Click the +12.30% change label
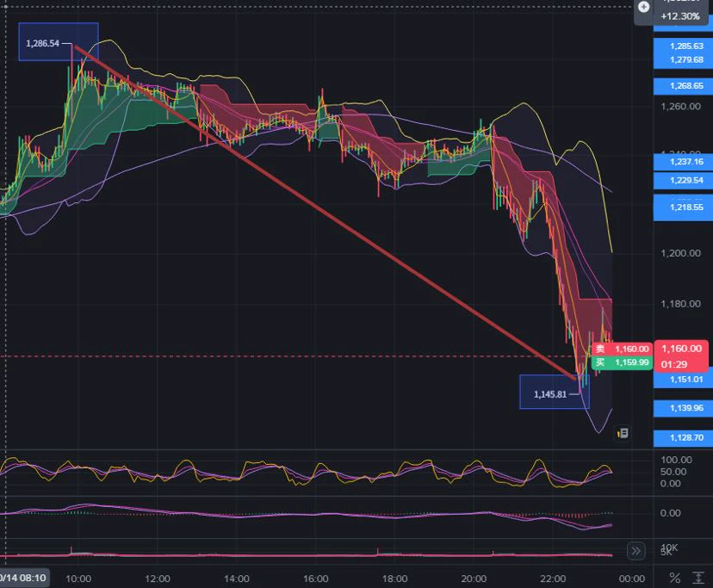This screenshot has height=588, width=713. [x=679, y=16]
